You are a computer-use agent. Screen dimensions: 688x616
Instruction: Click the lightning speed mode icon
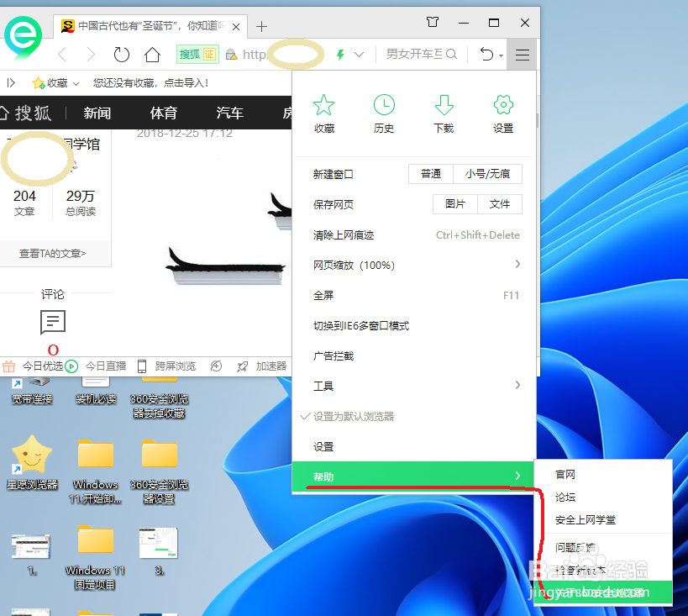click(x=340, y=55)
